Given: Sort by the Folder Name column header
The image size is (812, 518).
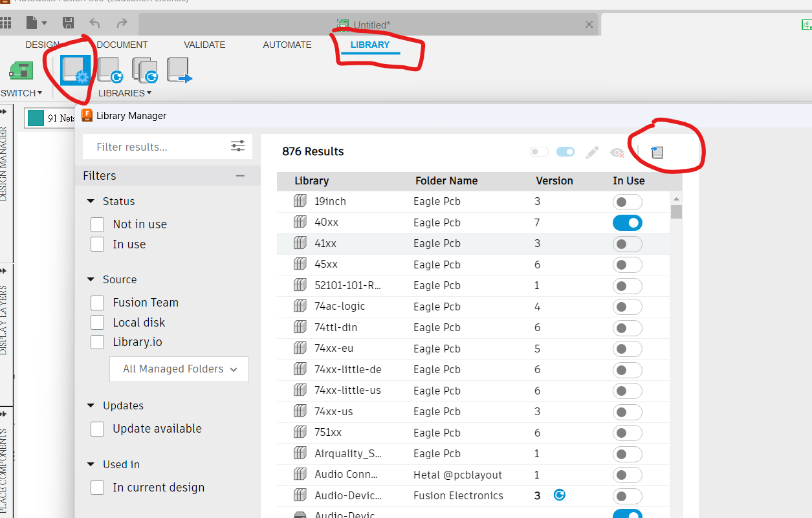Looking at the screenshot, I should click(446, 181).
